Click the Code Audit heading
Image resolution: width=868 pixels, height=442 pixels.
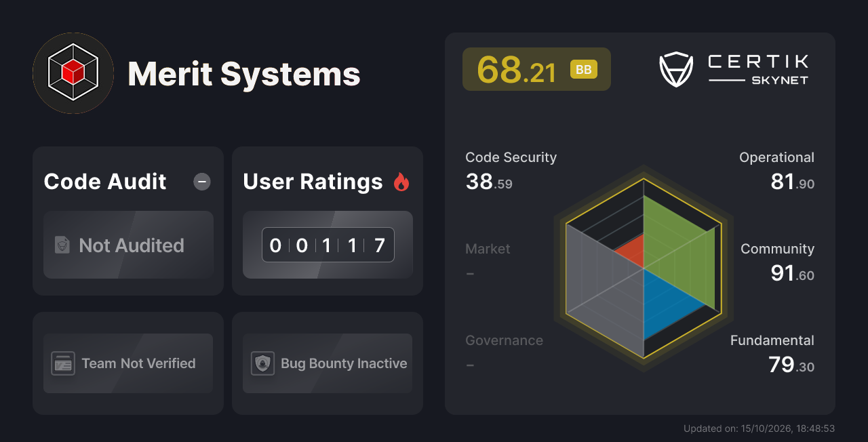pyautogui.click(x=105, y=182)
